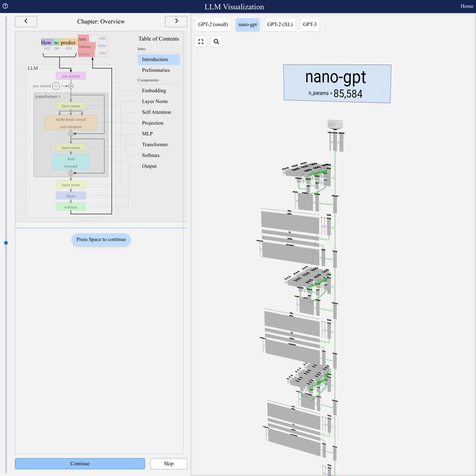476x476 pixels.
Task: Click the feed forward block in diagram
Action: [71, 162]
